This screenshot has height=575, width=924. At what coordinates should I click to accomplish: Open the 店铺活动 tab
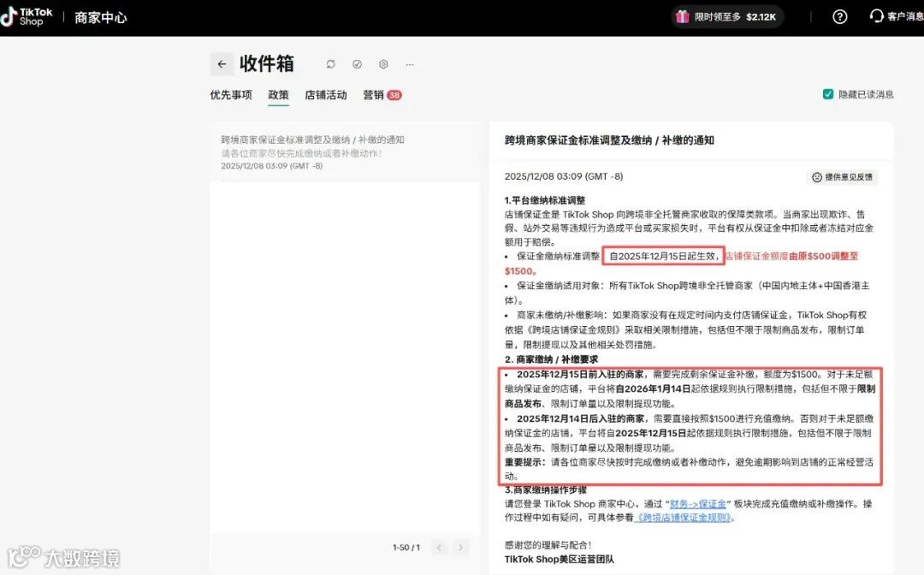(325, 95)
